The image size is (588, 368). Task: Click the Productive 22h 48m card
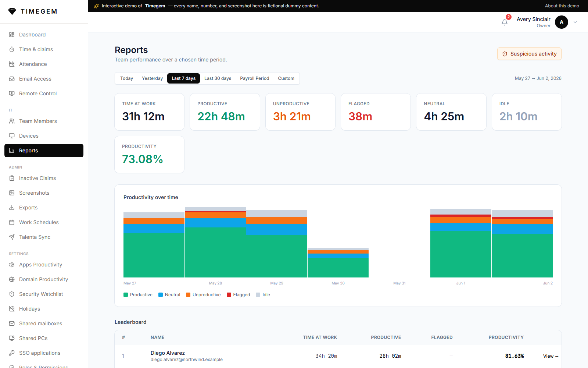tap(225, 112)
